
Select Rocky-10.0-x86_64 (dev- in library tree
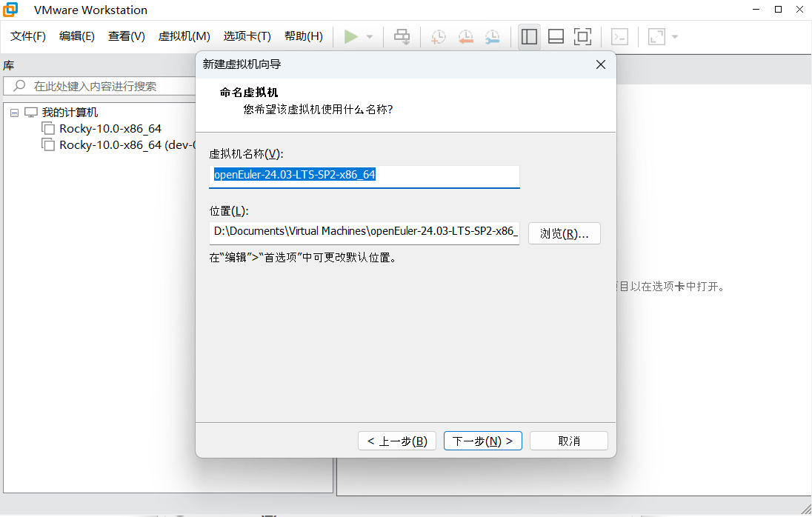pos(127,145)
